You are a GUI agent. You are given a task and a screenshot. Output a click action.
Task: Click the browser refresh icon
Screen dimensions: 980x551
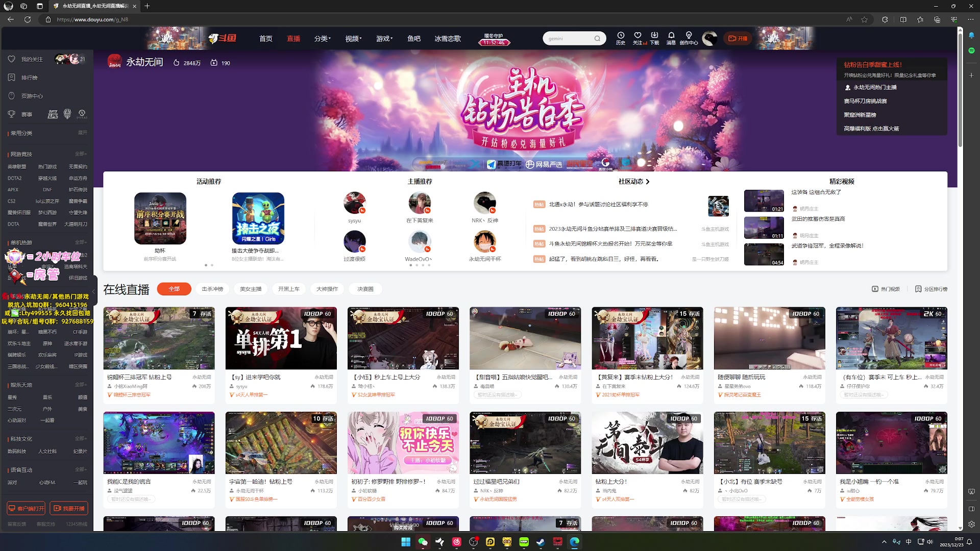tap(28, 19)
